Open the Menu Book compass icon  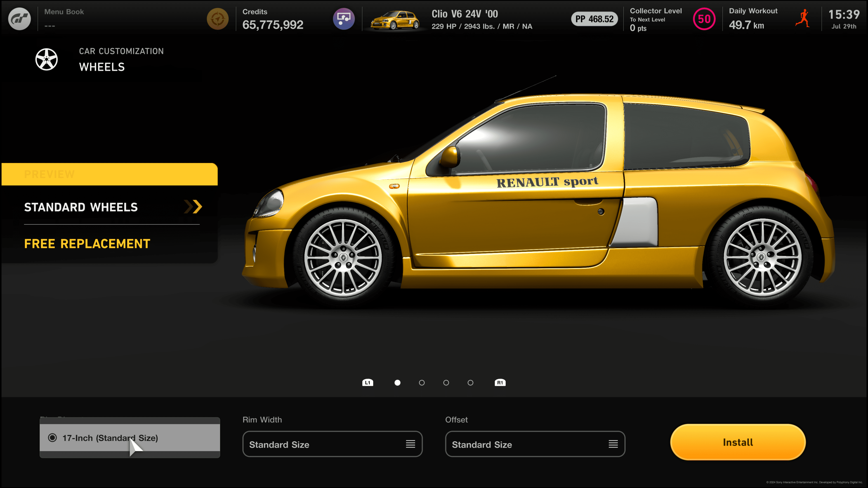pyautogui.click(x=217, y=19)
